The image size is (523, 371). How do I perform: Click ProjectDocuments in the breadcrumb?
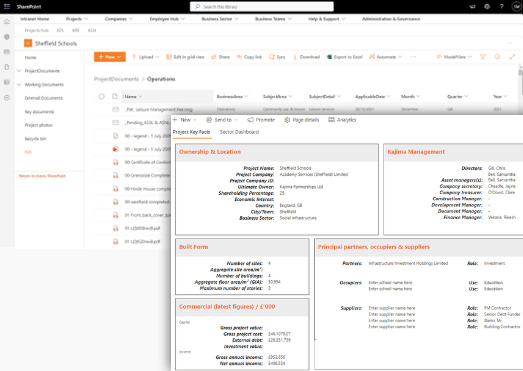116,79
